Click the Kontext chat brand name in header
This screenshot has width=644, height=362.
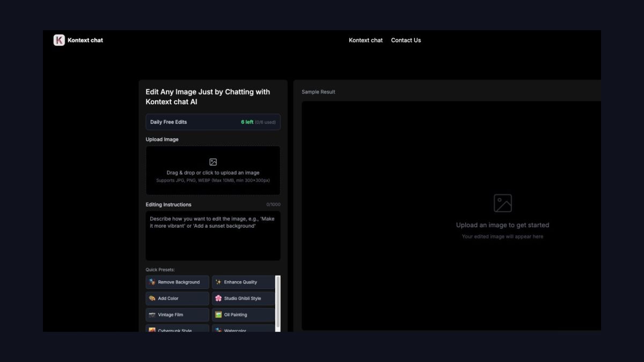point(85,40)
